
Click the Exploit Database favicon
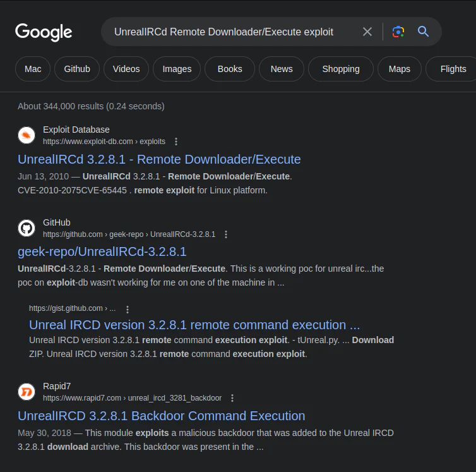27,135
